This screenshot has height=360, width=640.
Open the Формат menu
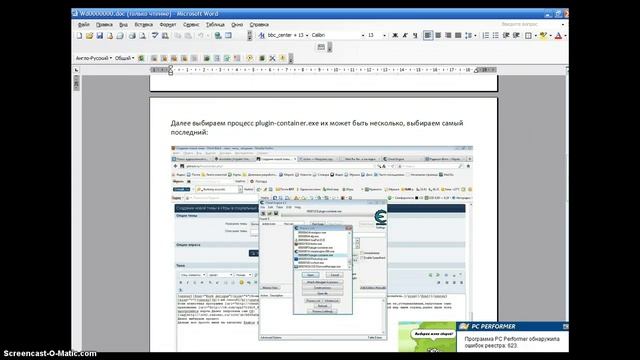pos(168,24)
